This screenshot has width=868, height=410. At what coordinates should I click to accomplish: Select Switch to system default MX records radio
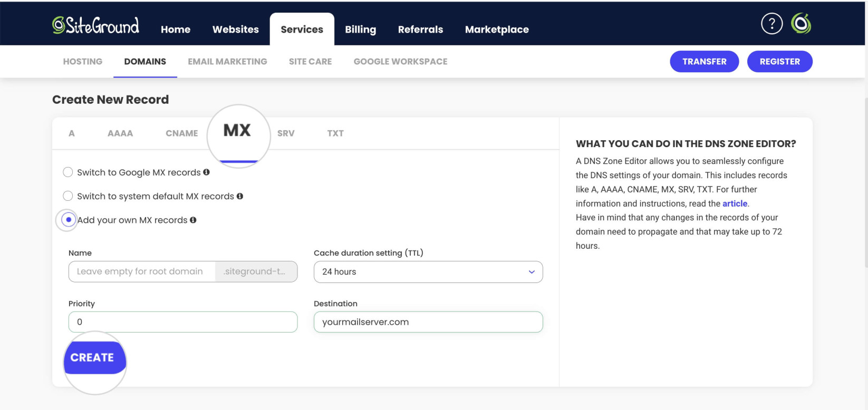tap(67, 196)
